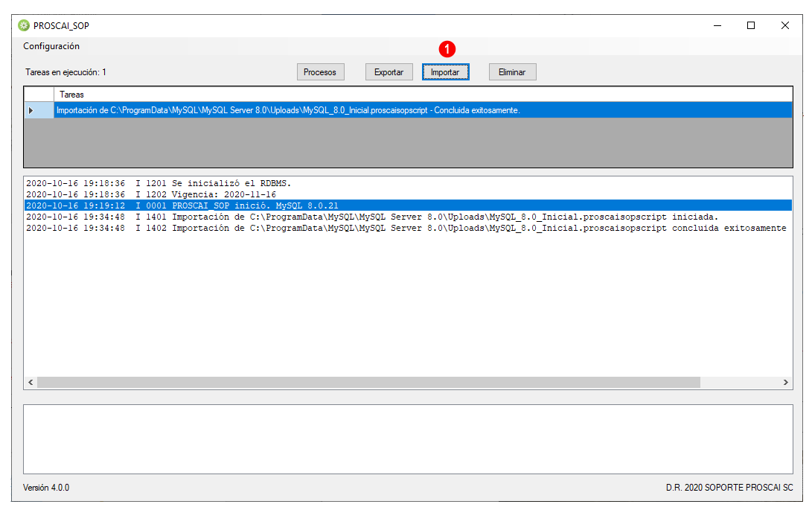Click inside the empty bottom text box
This screenshot has height=510, width=812.
[408, 439]
